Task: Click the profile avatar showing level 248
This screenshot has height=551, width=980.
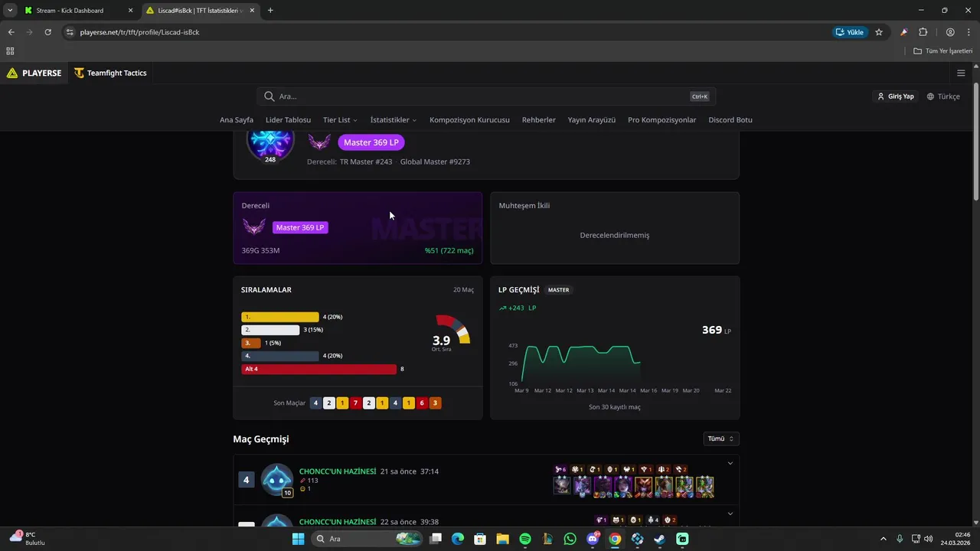Action: pyautogui.click(x=270, y=142)
